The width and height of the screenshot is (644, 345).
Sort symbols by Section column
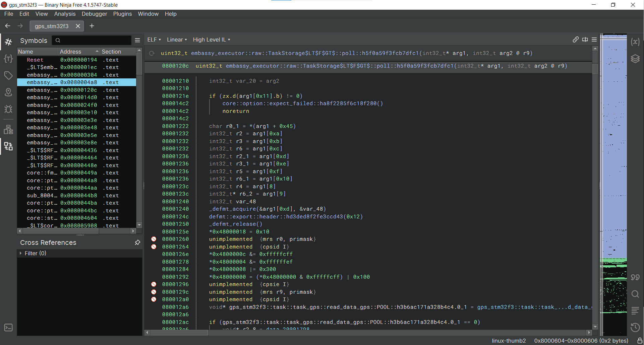coord(118,52)
